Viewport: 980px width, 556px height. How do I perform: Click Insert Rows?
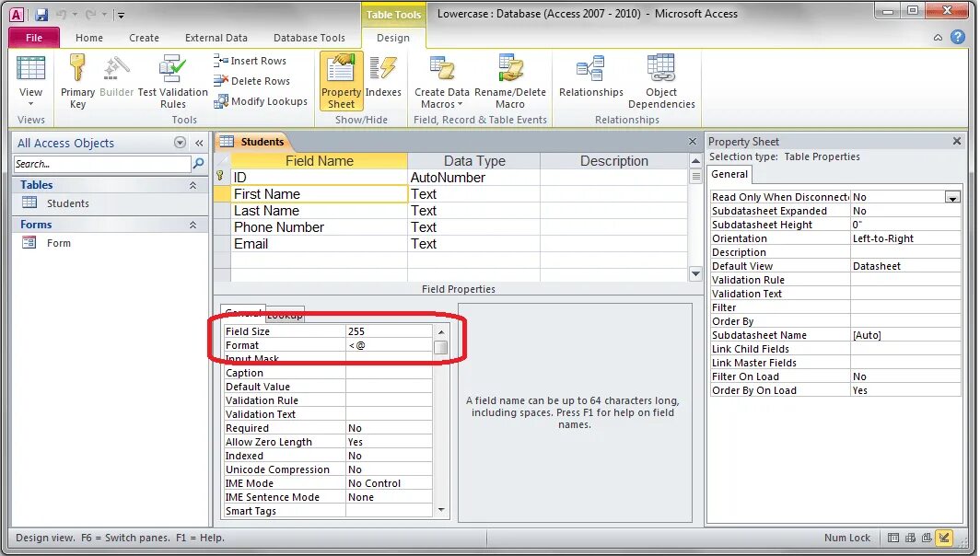point(250,61)
